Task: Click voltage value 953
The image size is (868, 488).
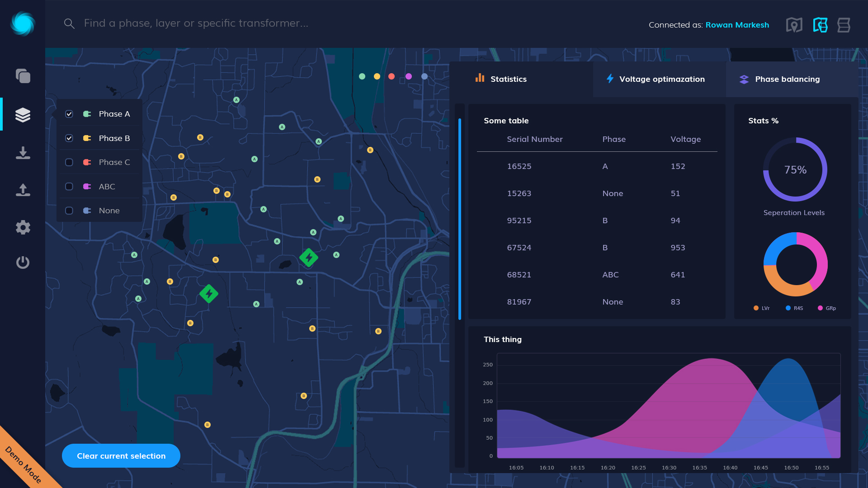Action: coord(678,248)
